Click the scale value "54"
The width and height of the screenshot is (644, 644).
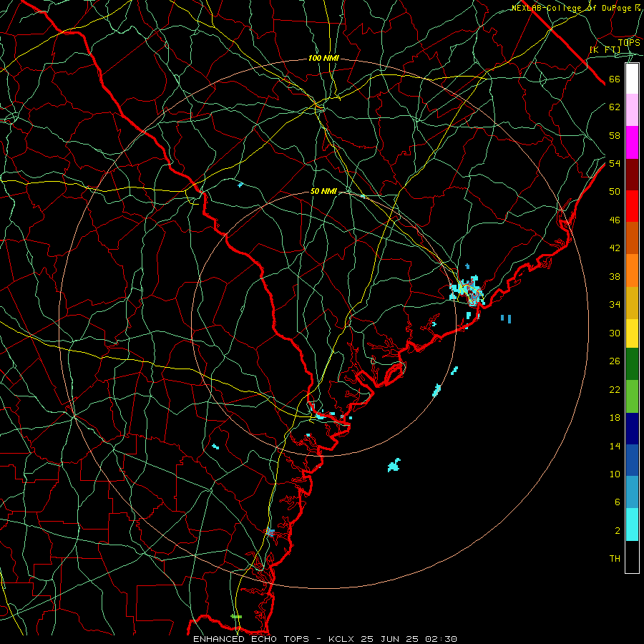(x=615, y=163)
